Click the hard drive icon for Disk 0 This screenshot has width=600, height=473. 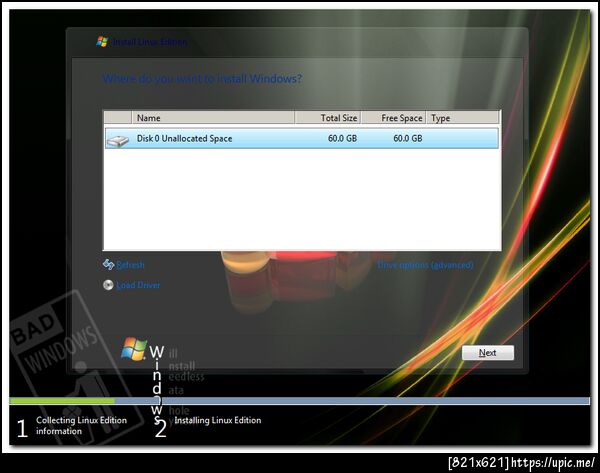tap(117, 141)
